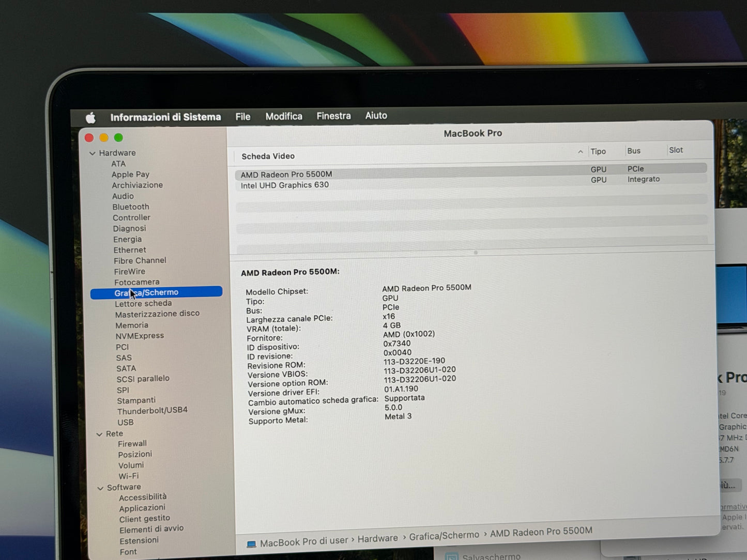
Task: Select SCSI parallelo in the sidebar
Action: (x=143, y=379)
